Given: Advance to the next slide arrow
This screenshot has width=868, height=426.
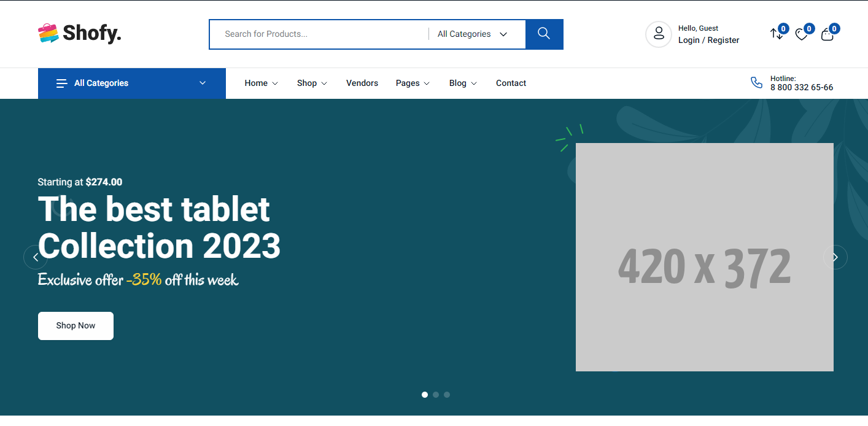Looking at the screenshot, I should 835,257.
